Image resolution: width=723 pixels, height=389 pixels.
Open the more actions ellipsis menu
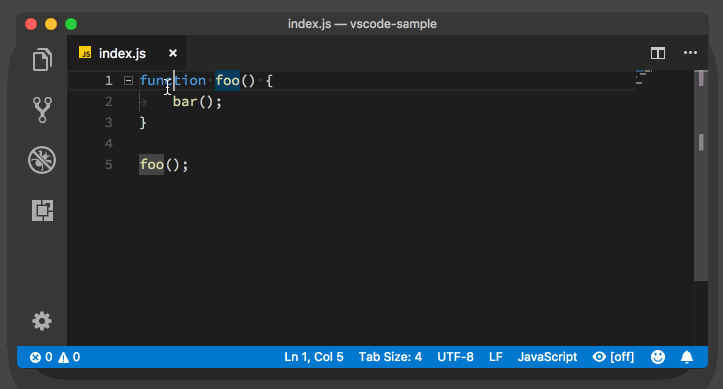pos(690,53)
